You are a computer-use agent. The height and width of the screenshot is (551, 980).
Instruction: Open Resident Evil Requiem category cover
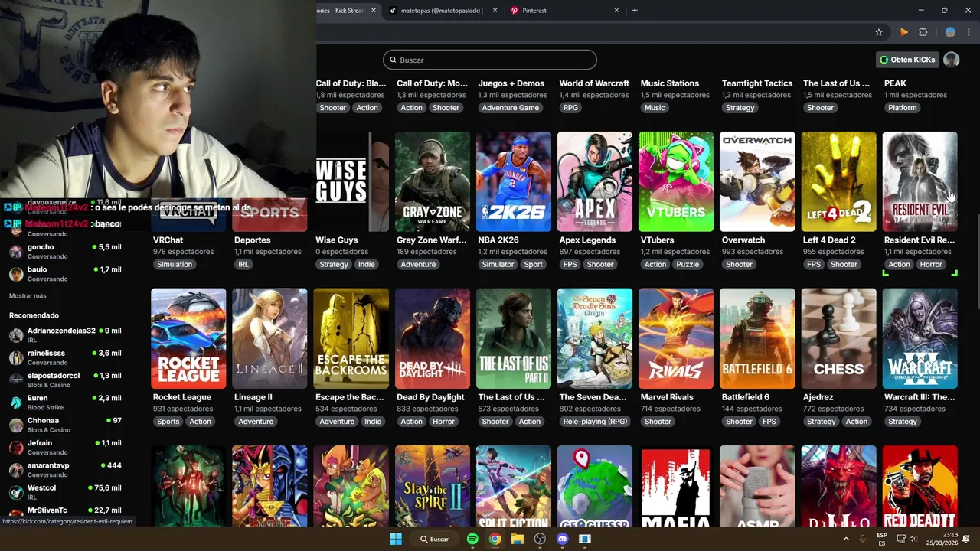pyautogui.click(x=920, y=181)
